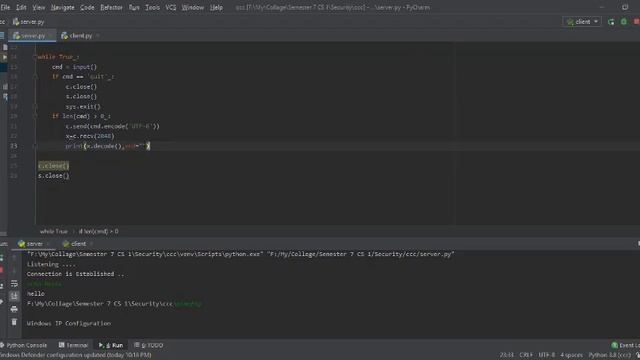640x360 pixels.
Task: Click the Rerun button in the top toolbar
Action: pos(611,22)
